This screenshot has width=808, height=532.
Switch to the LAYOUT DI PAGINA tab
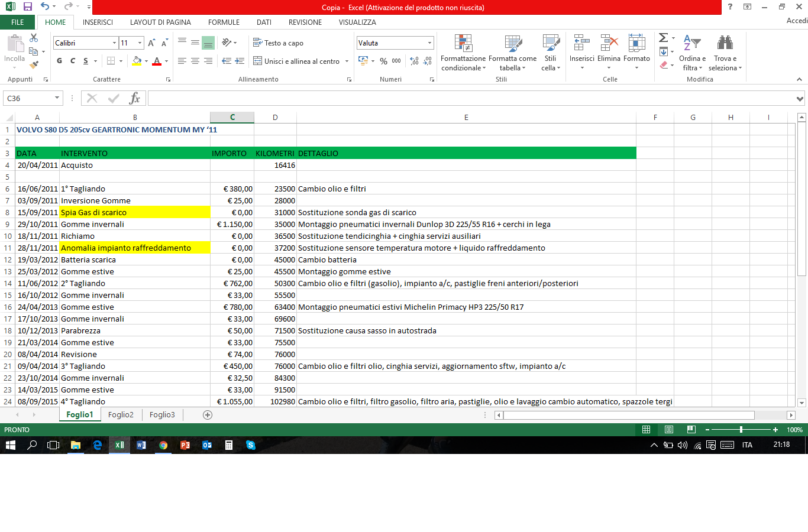pyautogui.click(x=160, y=22)
